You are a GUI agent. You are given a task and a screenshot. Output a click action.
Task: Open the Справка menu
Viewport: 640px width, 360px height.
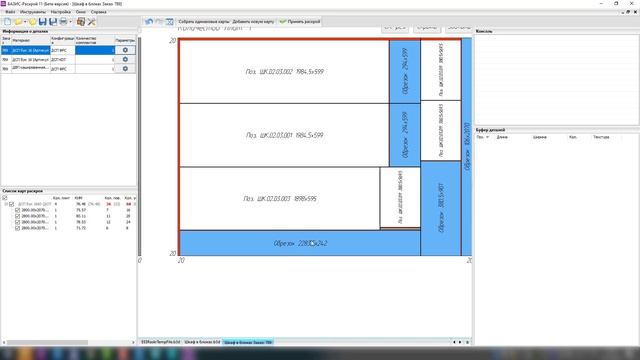[x=98, y=12]
